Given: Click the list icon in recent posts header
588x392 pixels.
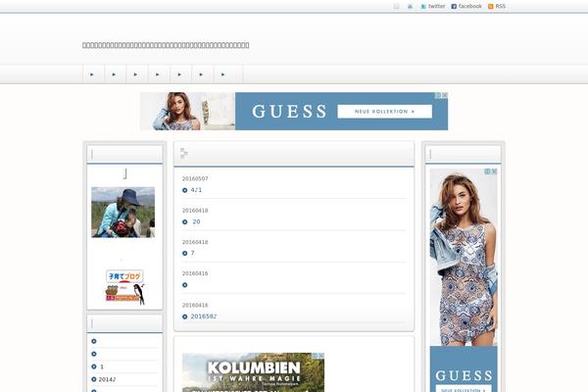Looking at the screenshot, I should tap(184, 153).
